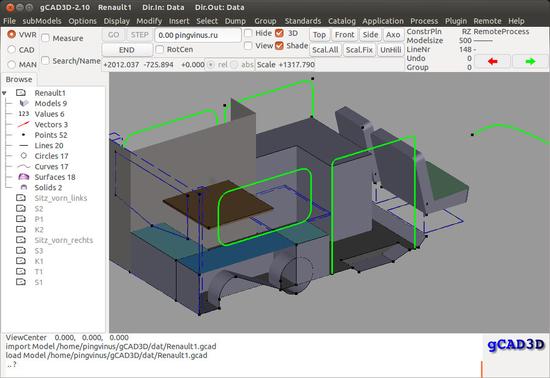Toggle the Shade checkbox off
Screen dimensions: 550x378
279,46
